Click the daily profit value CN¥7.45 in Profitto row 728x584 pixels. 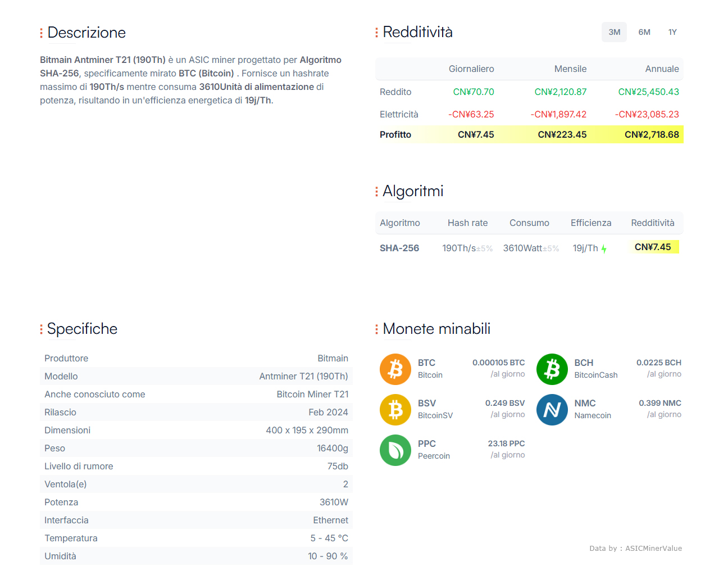(476, 135)
